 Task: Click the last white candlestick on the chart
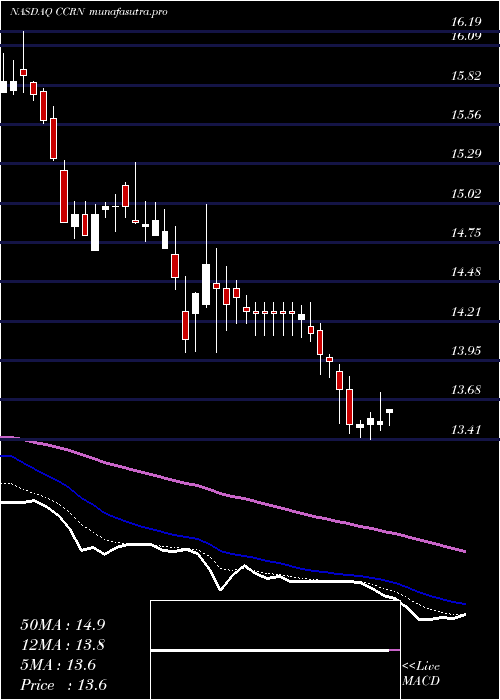click(x=390, y=417)
